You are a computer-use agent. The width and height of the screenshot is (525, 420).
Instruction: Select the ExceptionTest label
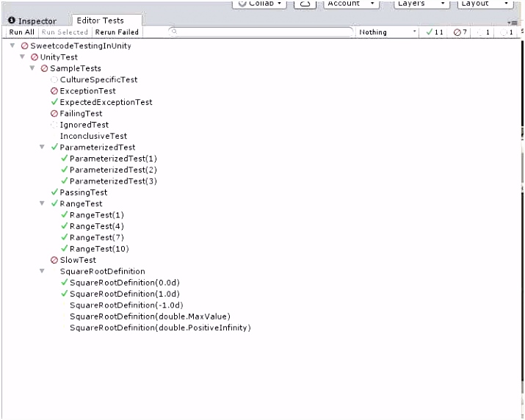coord(87,91)
